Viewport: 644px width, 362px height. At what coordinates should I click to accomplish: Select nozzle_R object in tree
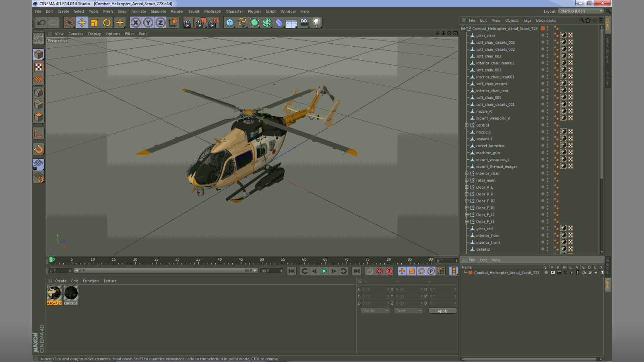click(484, 111)
